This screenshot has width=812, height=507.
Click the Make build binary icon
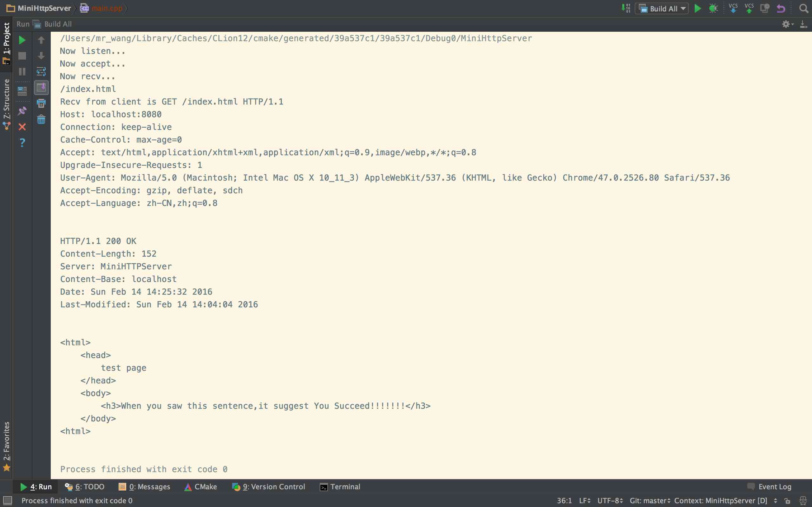pos(626,8)
